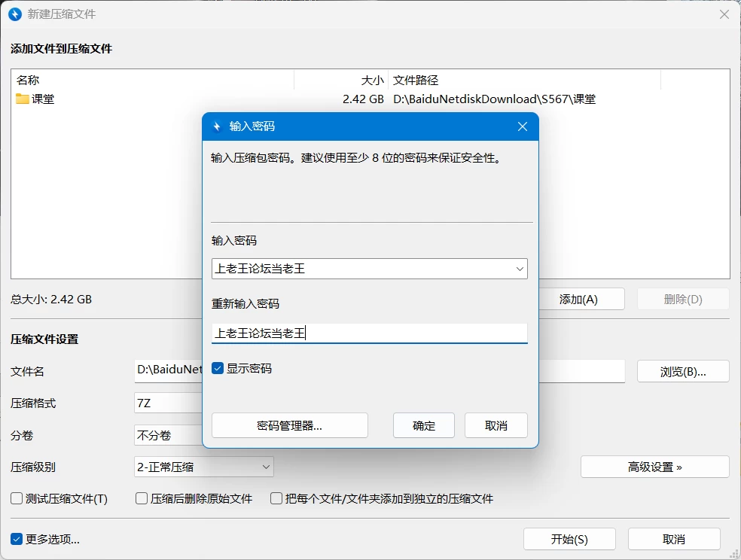Click the Bandizip logo in main title bar
741x560 pixels.
[15, 14]
